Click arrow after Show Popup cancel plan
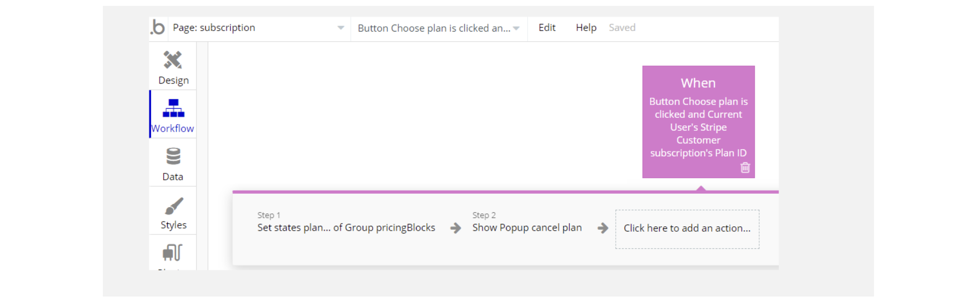The image size is (980, 304). coord(602,229)
